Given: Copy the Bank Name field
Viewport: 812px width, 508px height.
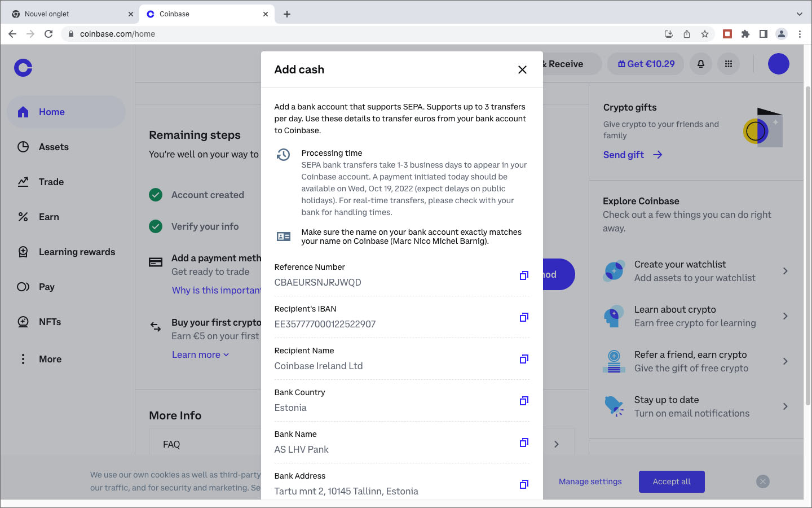Looking at the screenshot, I should (524, 443).
